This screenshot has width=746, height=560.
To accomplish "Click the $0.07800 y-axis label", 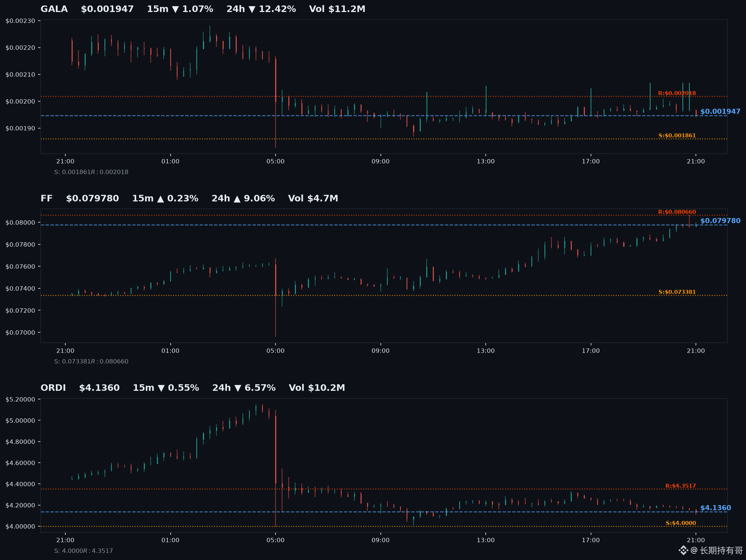I will [x=20, y=245].
